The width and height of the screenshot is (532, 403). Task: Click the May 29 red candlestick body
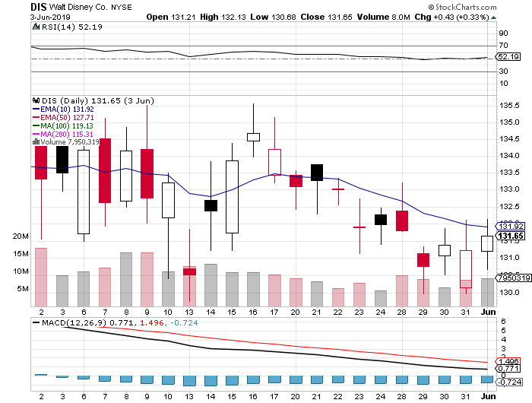click(423, 260)
